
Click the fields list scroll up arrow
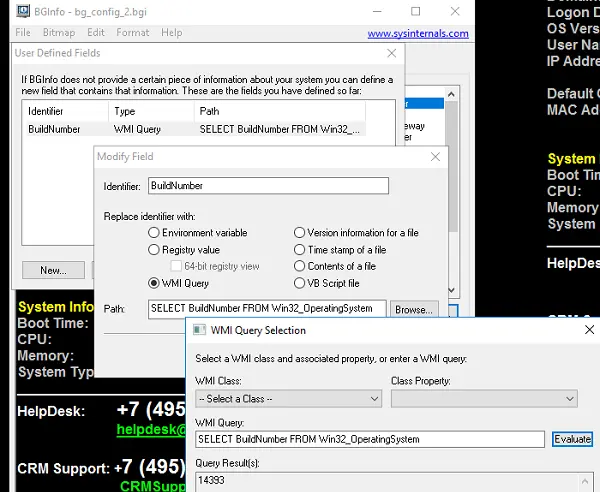452,94
